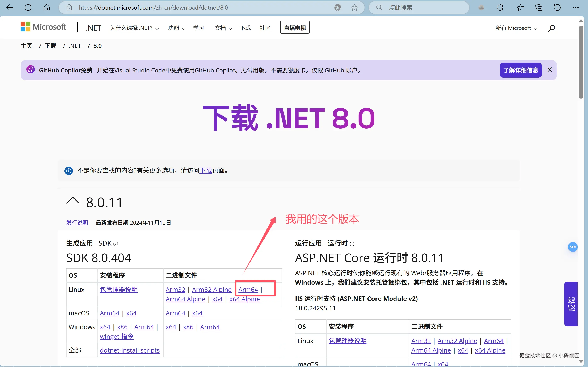The width and height of the screenshot is (588, 367).
Task: Download the Linux Arm64 SDK binary
Action: point(248,289)
